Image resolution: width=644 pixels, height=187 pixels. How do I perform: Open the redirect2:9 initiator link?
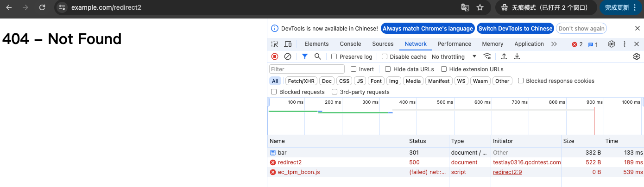(507, 172)
